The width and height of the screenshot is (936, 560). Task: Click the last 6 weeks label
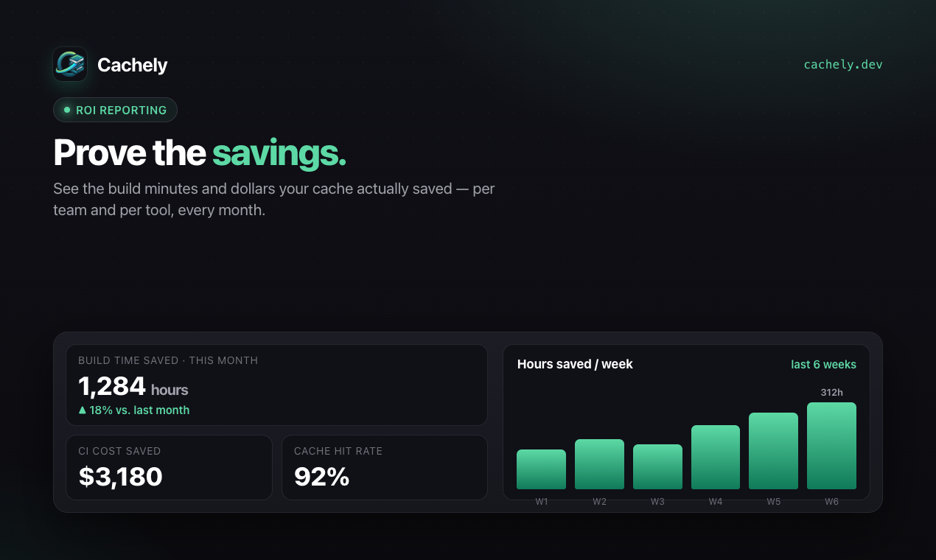823,365
